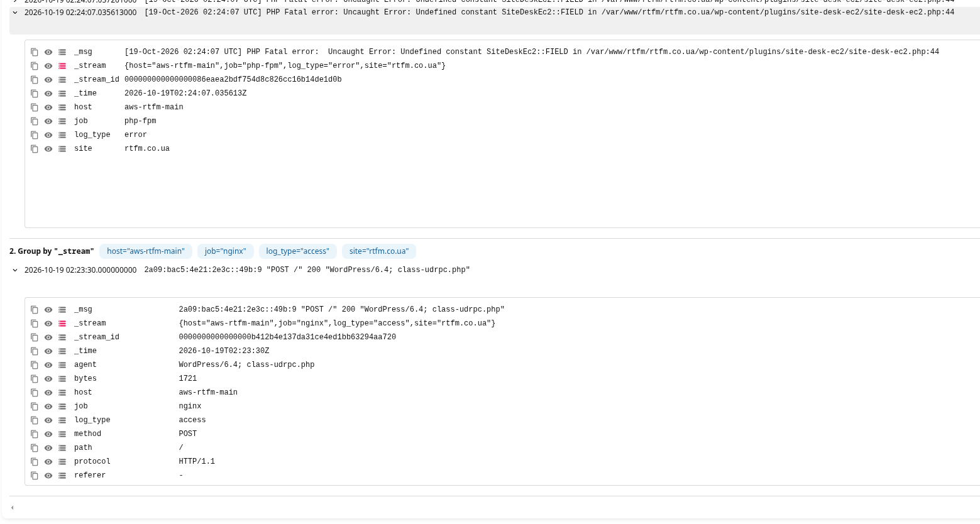Select the site="rtfm.co.ua" stream tag
Viewport: 980px width, 524px height.
(x=379, y=251)
